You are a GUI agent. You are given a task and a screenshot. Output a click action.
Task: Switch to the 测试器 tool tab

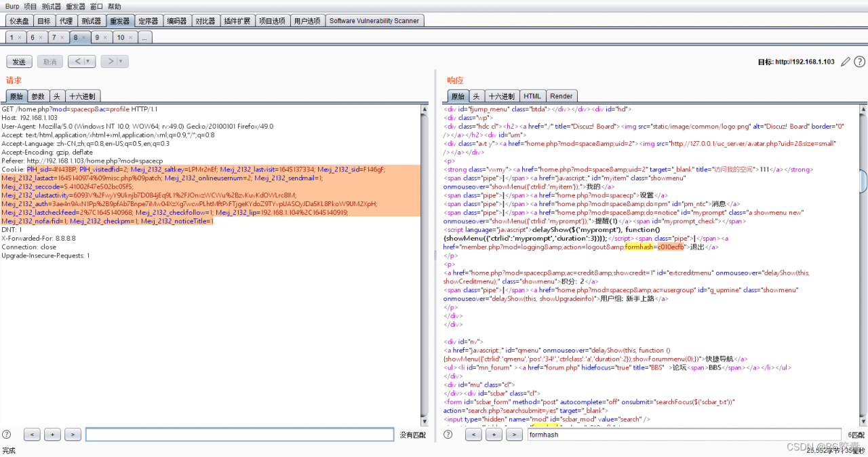[x=90, y=21]
